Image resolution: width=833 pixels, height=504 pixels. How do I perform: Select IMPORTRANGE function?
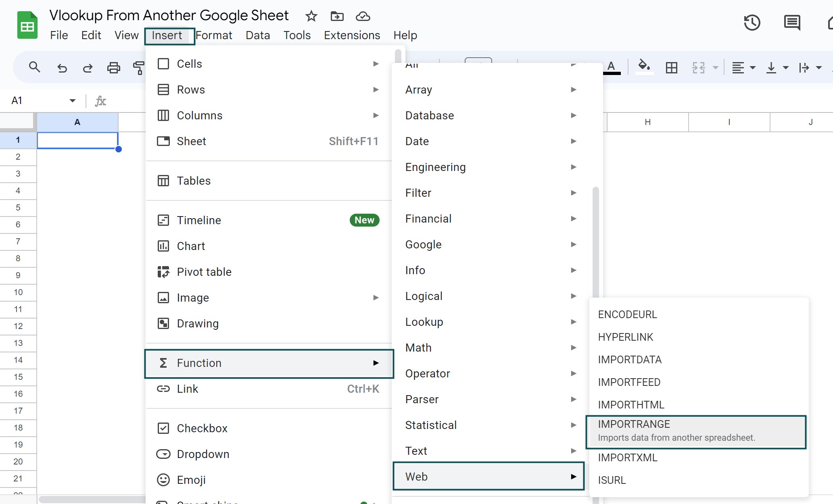[696, 431]
